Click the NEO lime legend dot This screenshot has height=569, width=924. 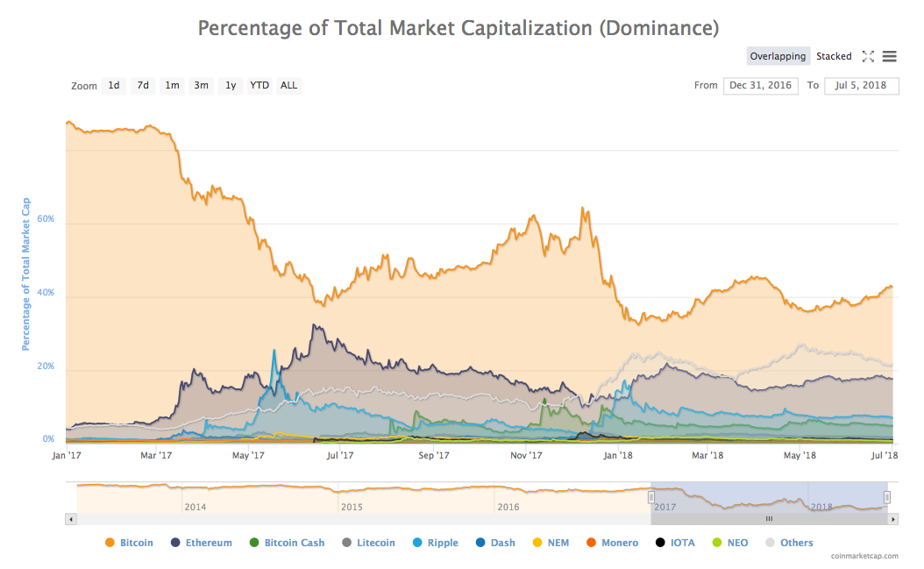716,543
